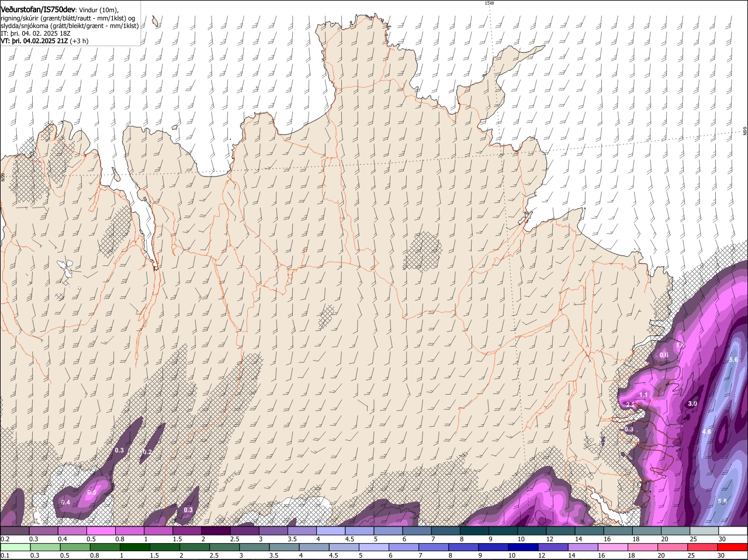Image resolution: width=748 pixels, height=560 pixels.
Task: Select upper legend swatch starting at 0.2
Action: (15, 531)
